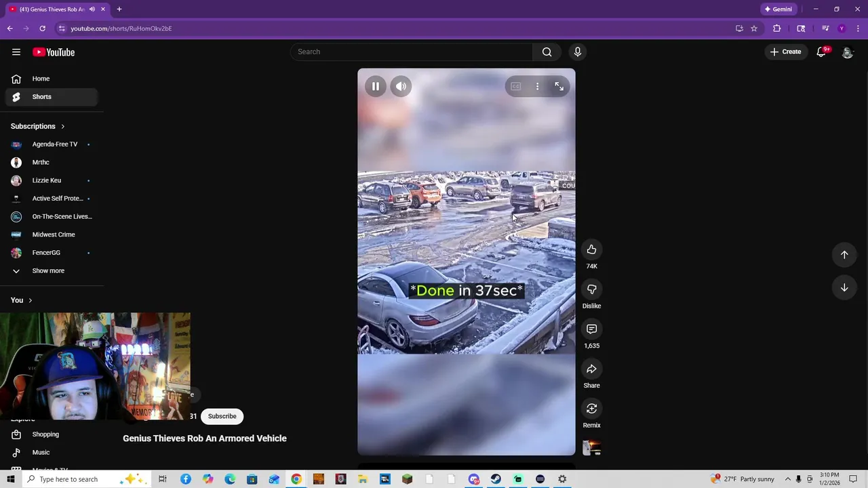The height and width of the screenshot is (488, 868).
Task: Open the Windows Start menu
Action: (10, 479)
